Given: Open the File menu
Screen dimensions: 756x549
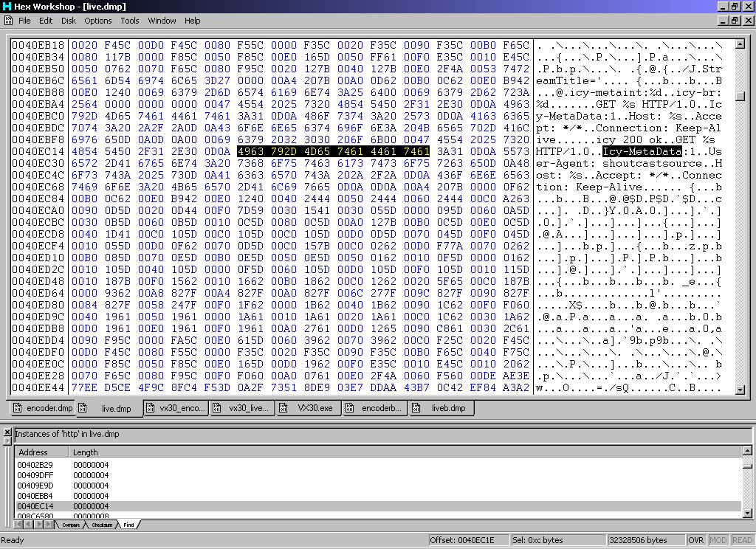Looking at the screenshot, I should pyautogui.click(x=24, y=21).
